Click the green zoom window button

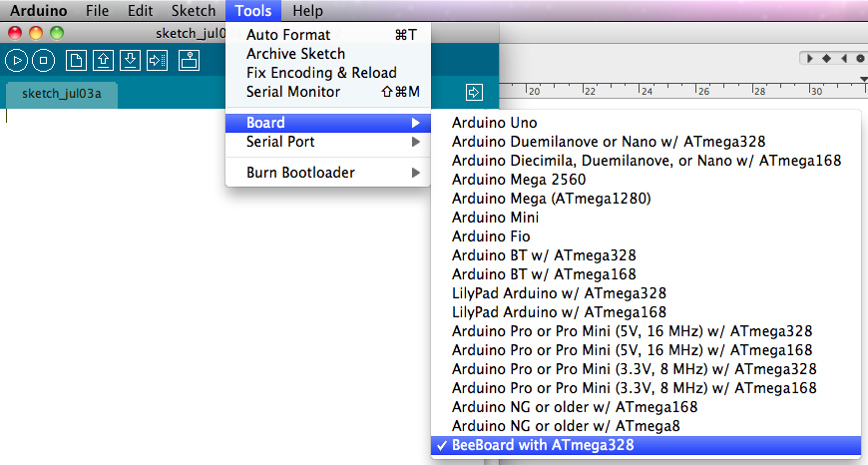click(57, 33)
